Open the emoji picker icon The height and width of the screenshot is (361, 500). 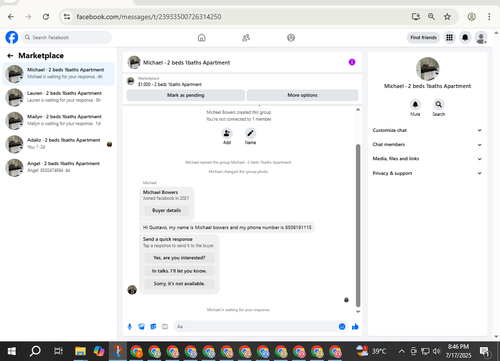pyautogui.click(x=342, y=327)
